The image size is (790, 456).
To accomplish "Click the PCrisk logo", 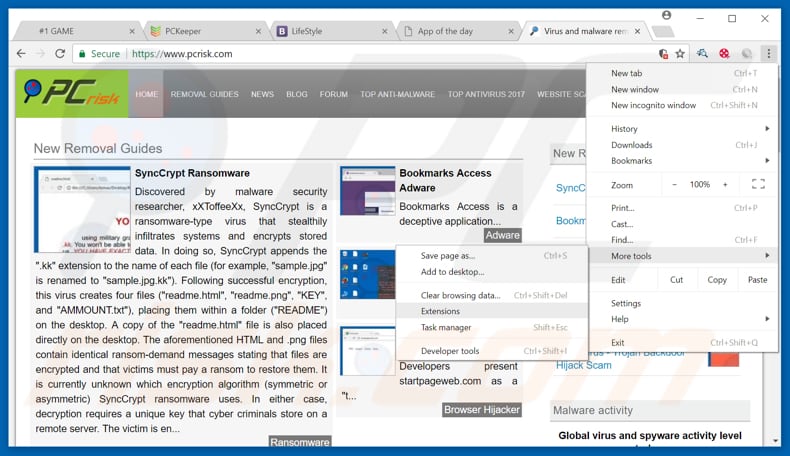I will point(72,94).
